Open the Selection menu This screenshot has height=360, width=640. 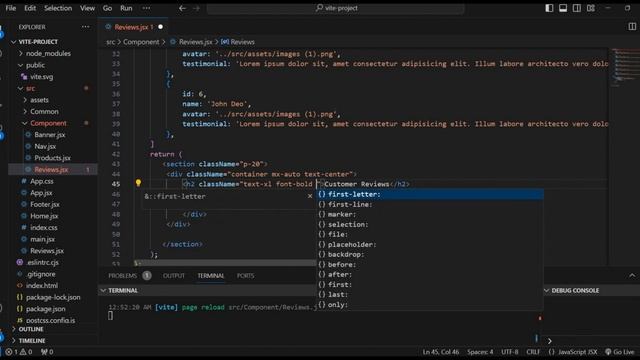58,8
